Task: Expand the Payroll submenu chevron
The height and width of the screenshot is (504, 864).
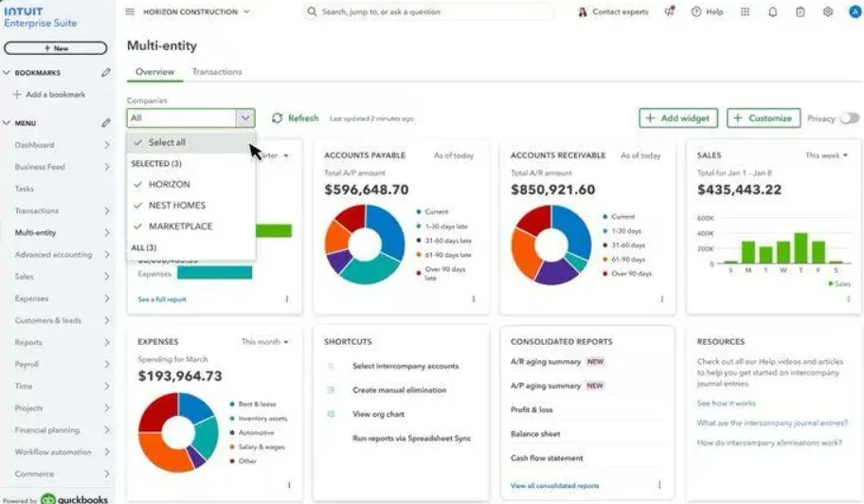Action: (106, 364)
